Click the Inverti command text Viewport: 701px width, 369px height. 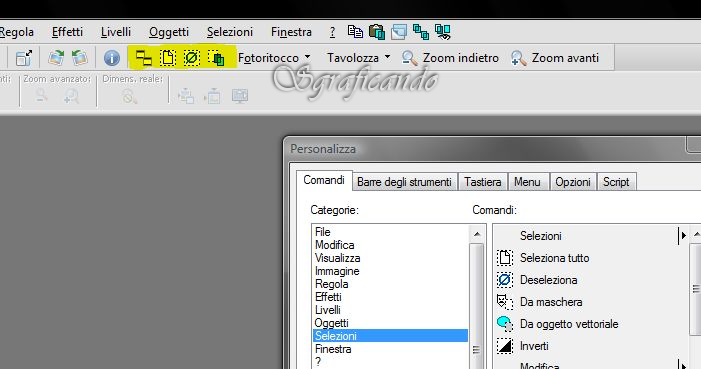point(534,346)
